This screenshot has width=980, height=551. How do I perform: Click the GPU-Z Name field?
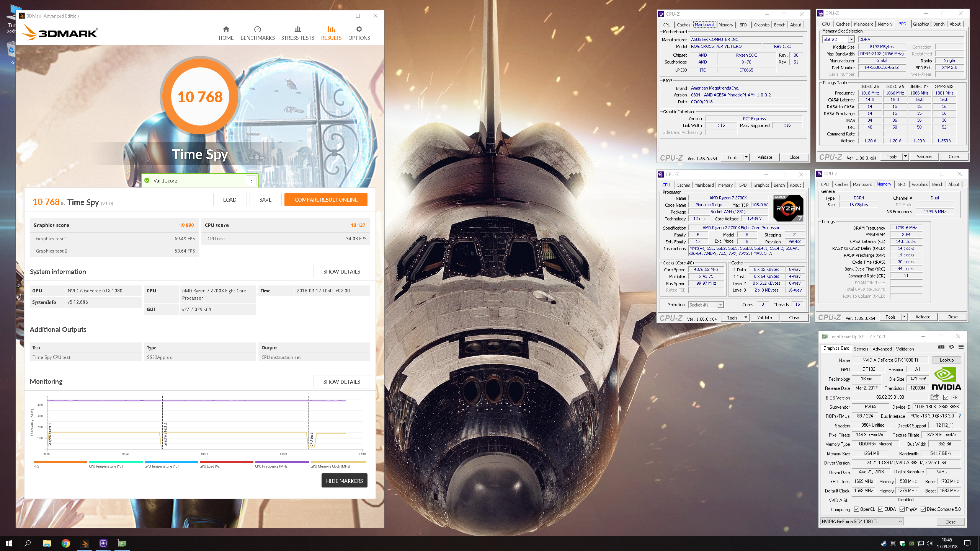pos(890,360)
